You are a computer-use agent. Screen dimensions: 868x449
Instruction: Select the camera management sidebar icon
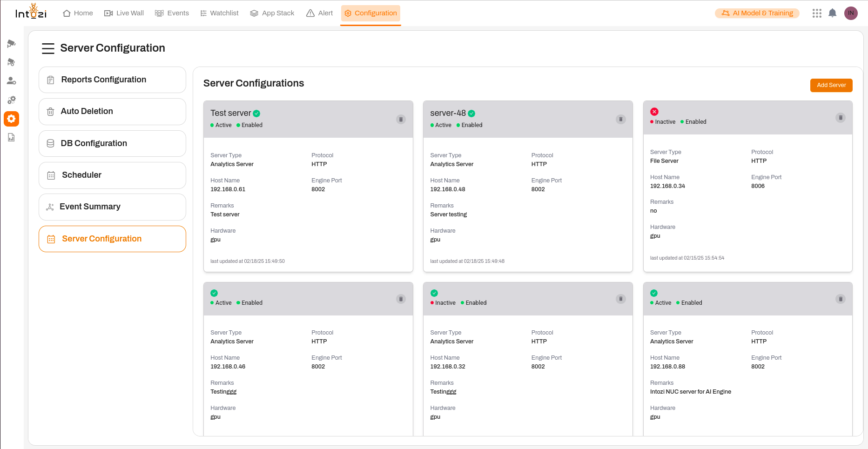coord(11,43)
